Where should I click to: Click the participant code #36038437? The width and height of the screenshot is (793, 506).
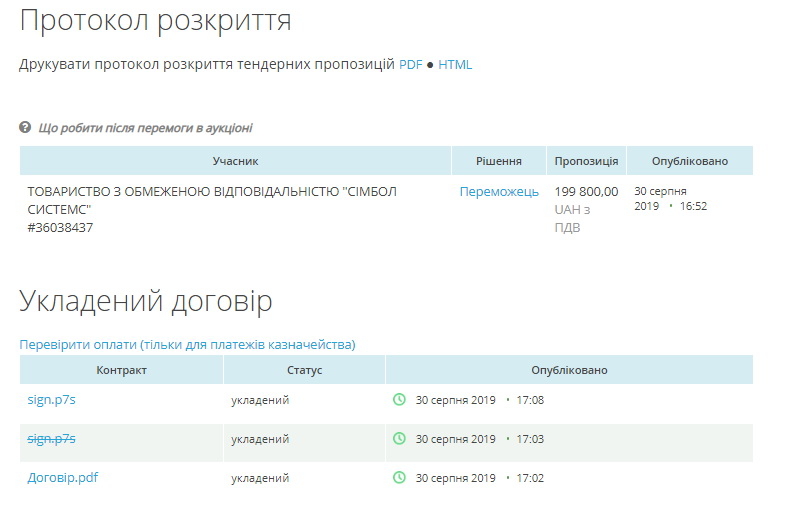60,228
